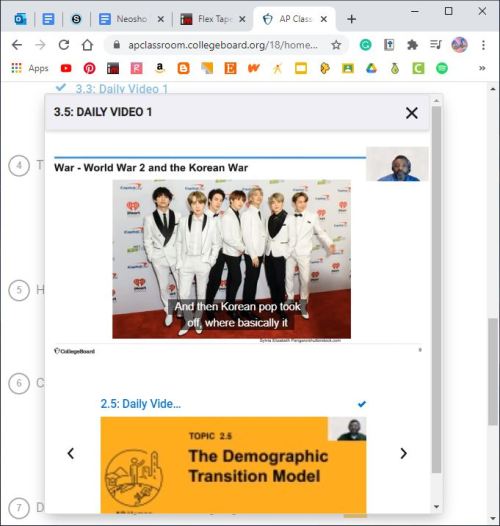Open the Google Slides bookmark
This screenshot has width=500, height=526.
[x=301, y=68]
